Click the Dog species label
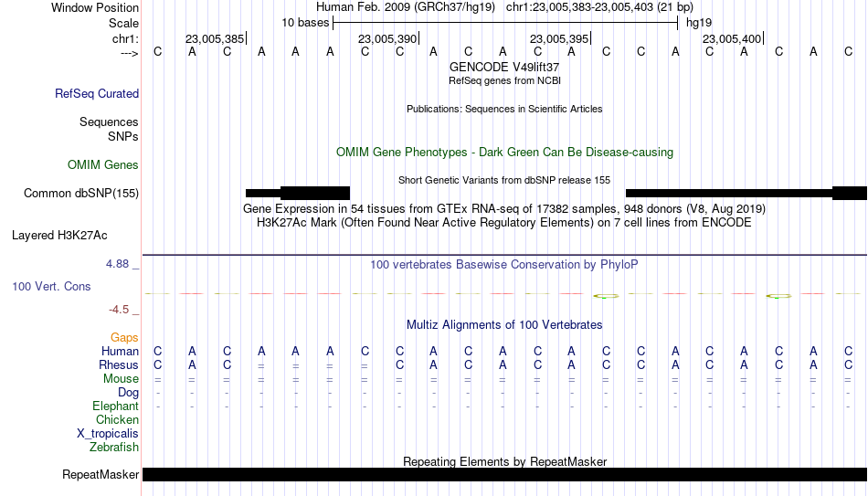The height and width of the screenshot is (496, 868). [129, 393]
